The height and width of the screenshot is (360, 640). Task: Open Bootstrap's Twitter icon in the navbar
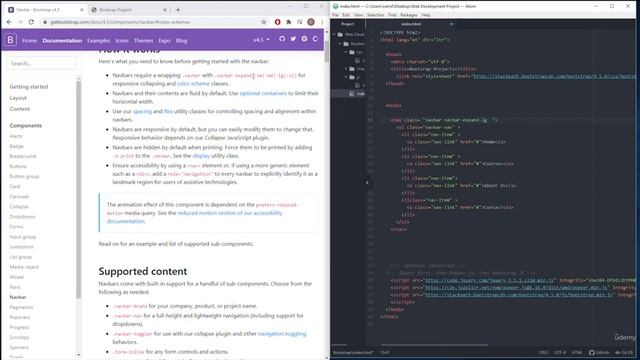coord(293,39)
